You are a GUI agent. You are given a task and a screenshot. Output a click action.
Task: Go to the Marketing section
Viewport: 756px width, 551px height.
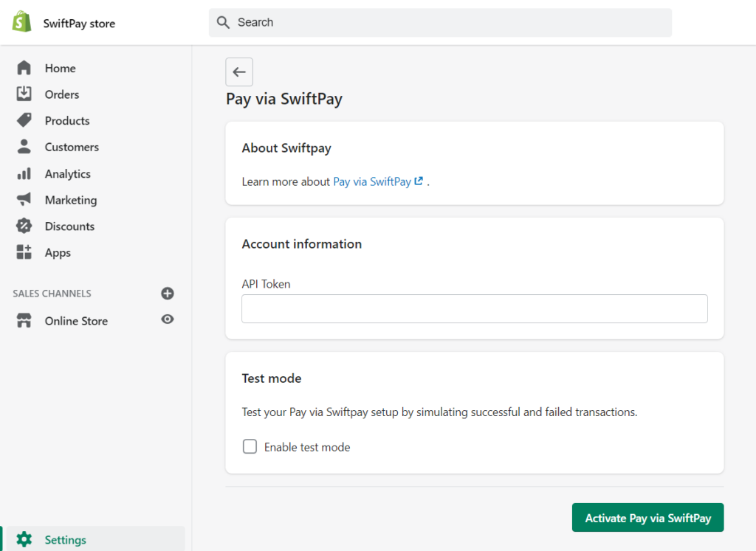pyautogui.click(x=71, y=201)
